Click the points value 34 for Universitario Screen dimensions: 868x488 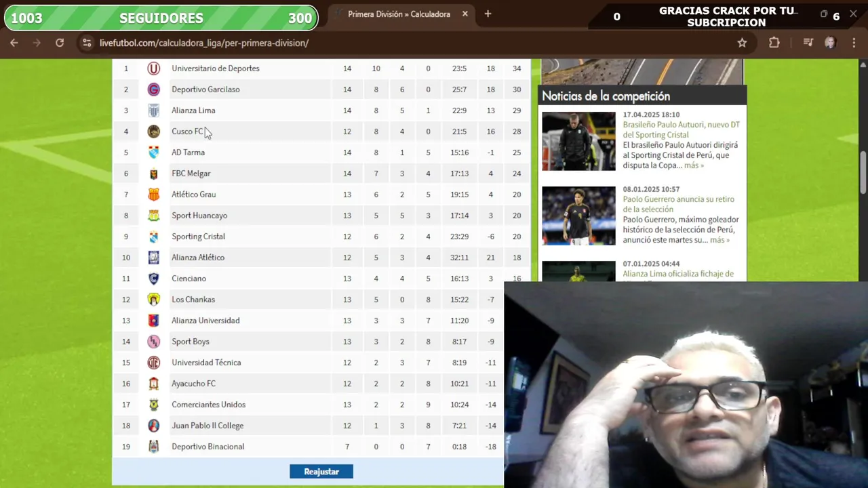click(x=517, y=68)
